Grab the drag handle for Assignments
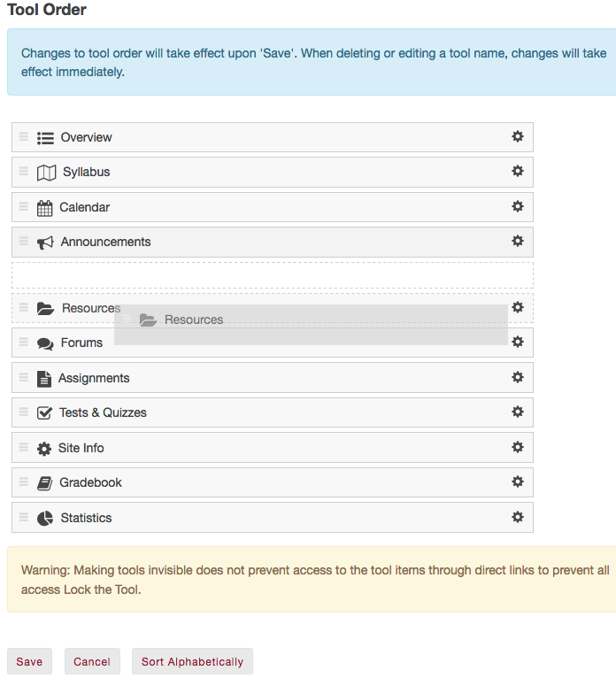This screenshot has width=616, height=678. pos(24,377)
